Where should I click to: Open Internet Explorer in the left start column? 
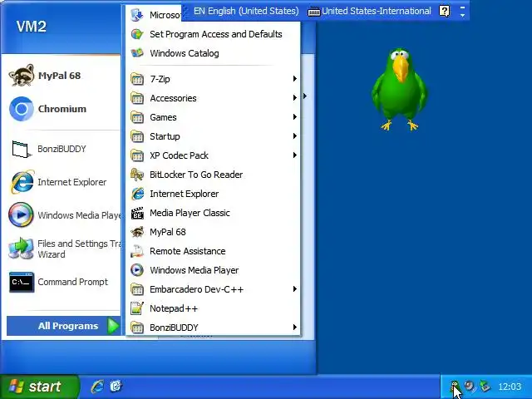(22, 182)
